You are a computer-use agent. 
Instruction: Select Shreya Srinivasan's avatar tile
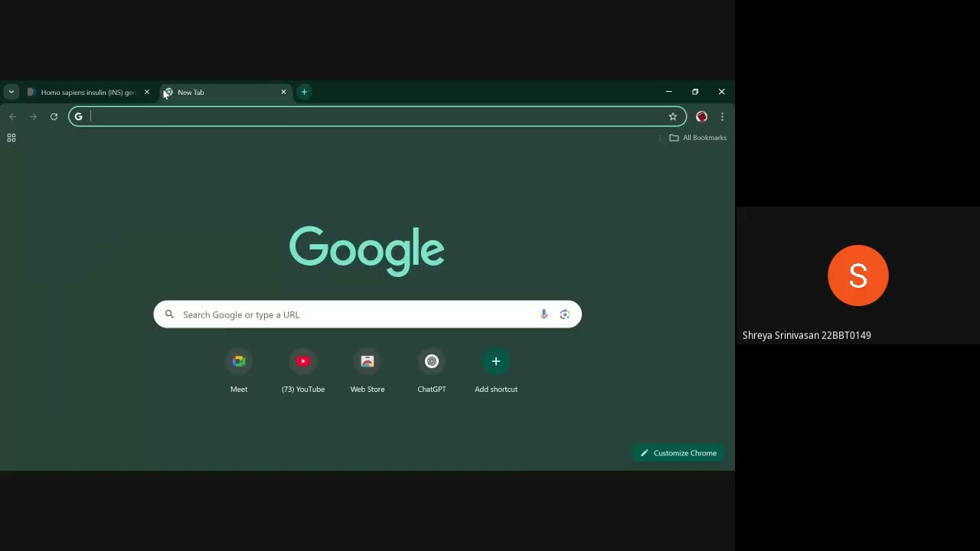tap(858, 275)
